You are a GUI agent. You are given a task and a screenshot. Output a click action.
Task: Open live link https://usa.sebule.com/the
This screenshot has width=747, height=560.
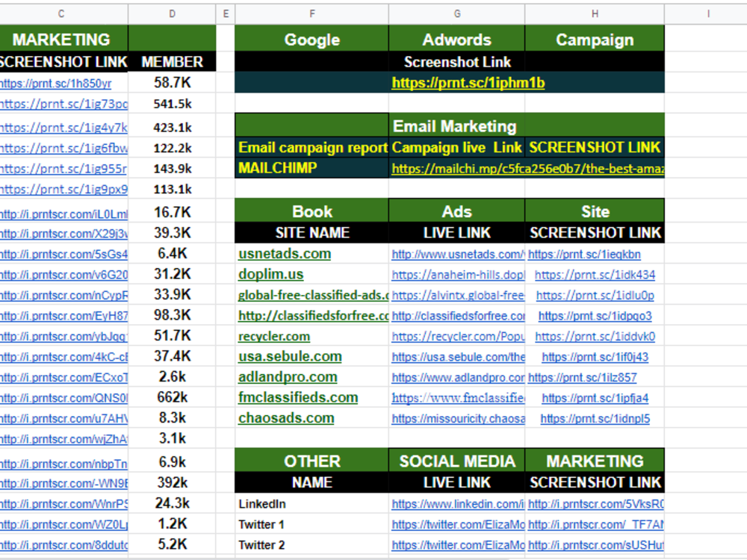pos(458,357)
